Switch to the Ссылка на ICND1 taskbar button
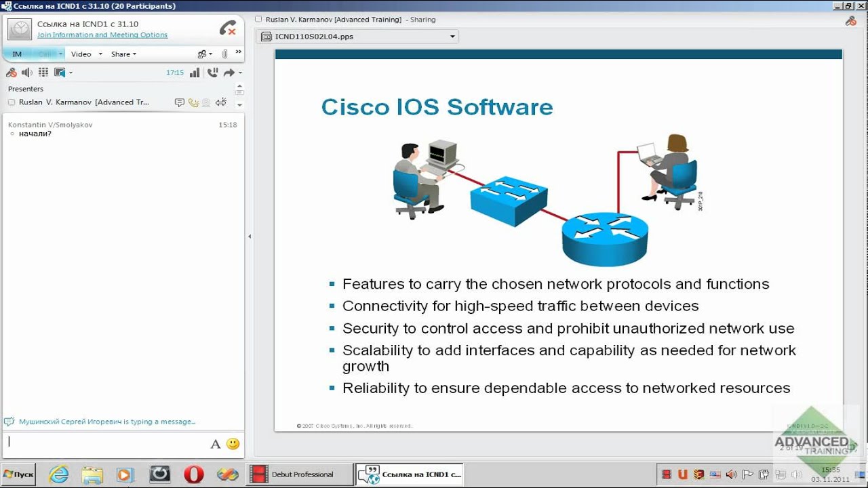 coord(410,474)
